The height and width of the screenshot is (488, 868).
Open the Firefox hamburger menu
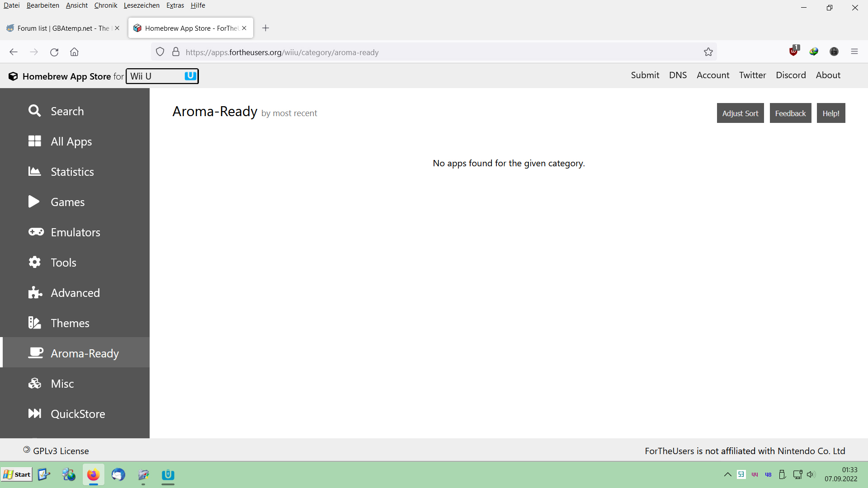[854, 52]
